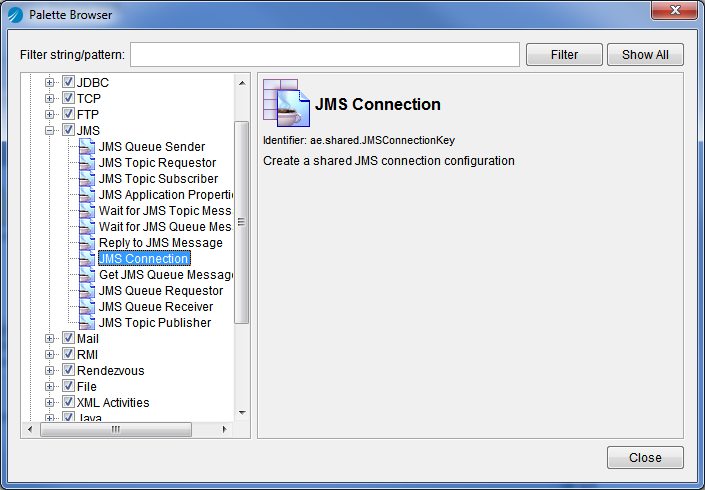Screen dimensions: 705x490
Task: Click the Wait for JMS Queue Message icon
Action: (87, 227)
